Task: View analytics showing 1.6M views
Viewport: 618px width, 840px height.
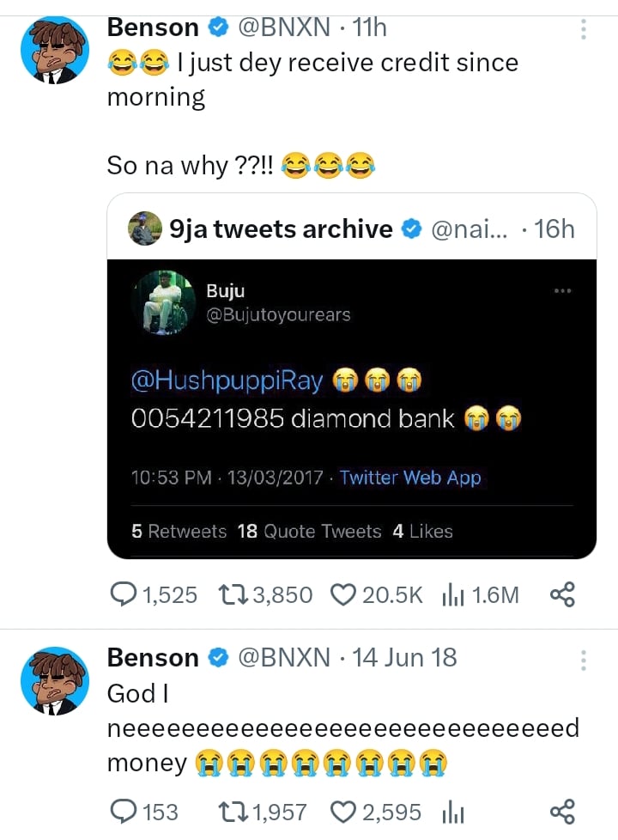Action: [451, 594]
